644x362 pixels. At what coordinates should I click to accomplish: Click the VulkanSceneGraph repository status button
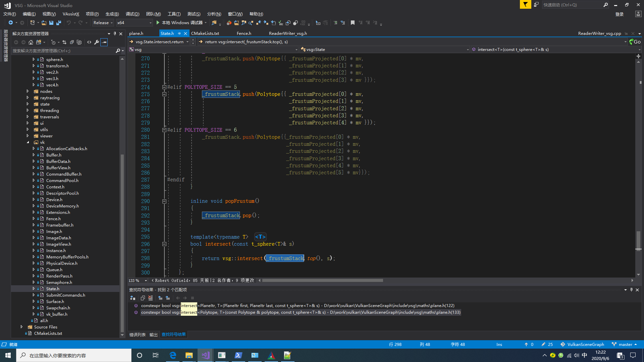pos(582,345)
